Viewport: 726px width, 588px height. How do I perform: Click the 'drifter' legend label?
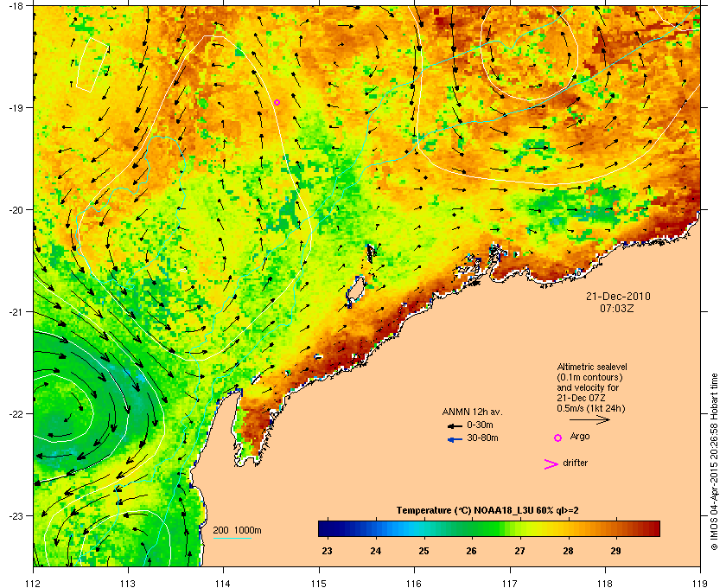pyautogui.click(x=576, y=463)
